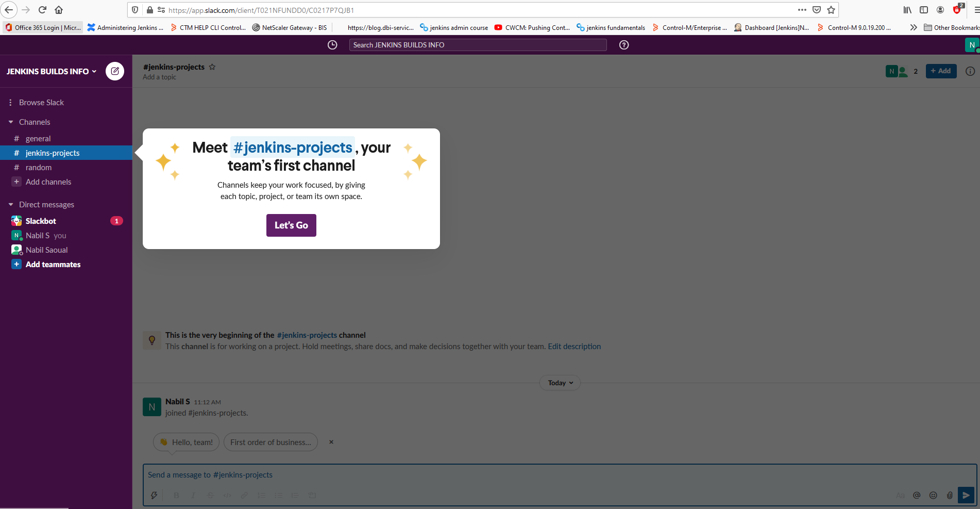
Task: Hide formatting Aa toggle
Action: [x=900, y=495]
